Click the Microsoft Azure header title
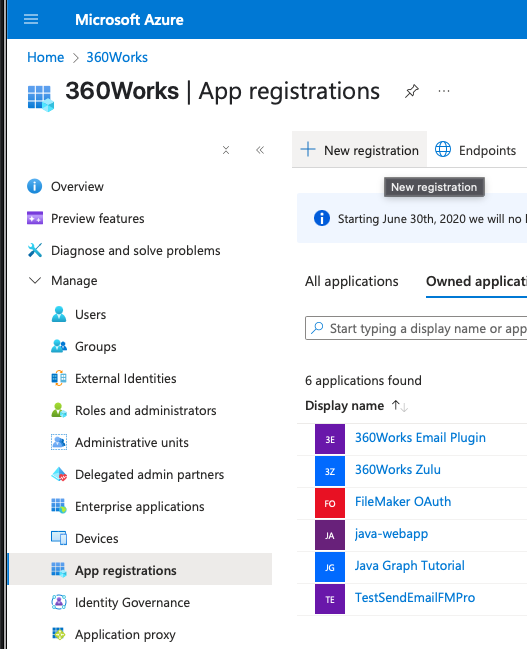Viewport: 527px width, 649px height. [129, 19]
